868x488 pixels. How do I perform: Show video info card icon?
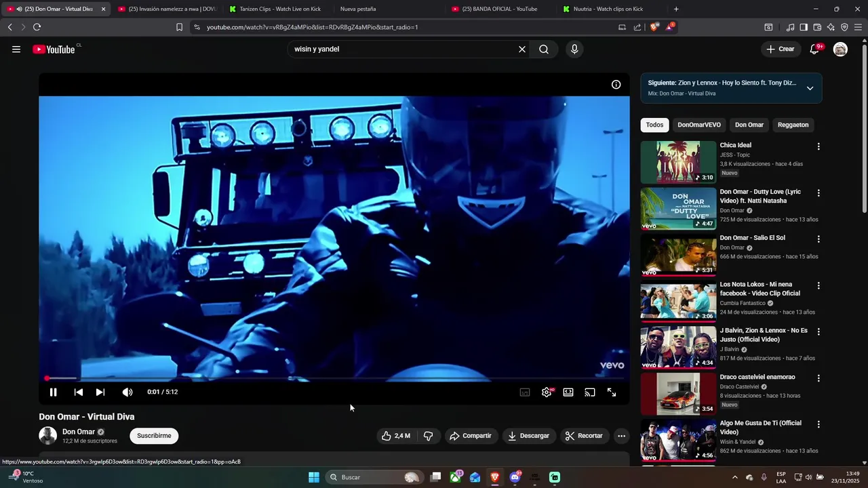(x=616, y=85)
